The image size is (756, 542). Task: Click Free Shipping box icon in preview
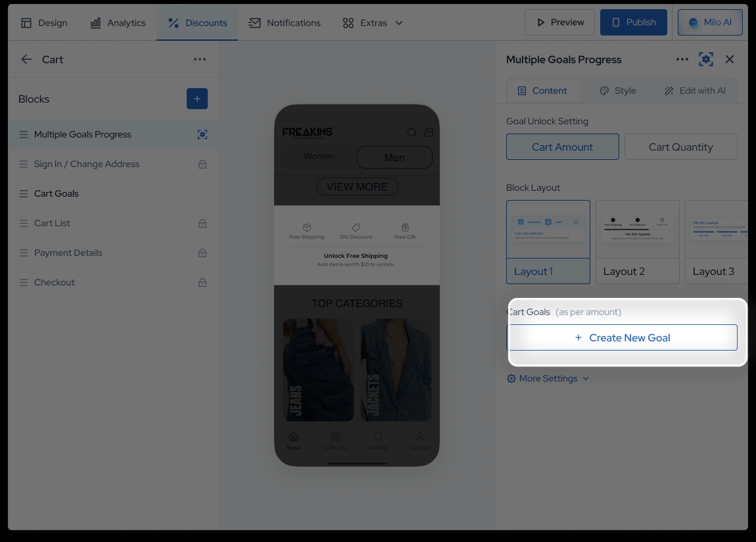306,227
